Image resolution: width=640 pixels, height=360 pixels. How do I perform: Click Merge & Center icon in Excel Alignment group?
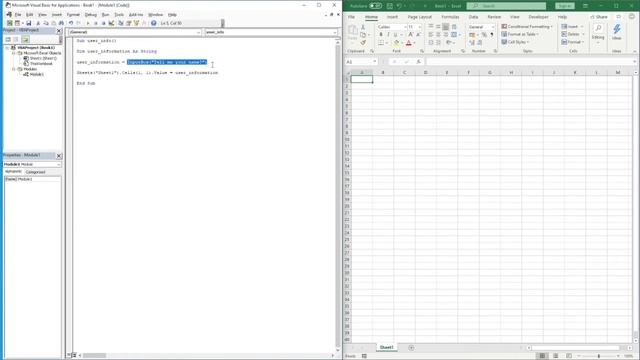tap(454, 35)
